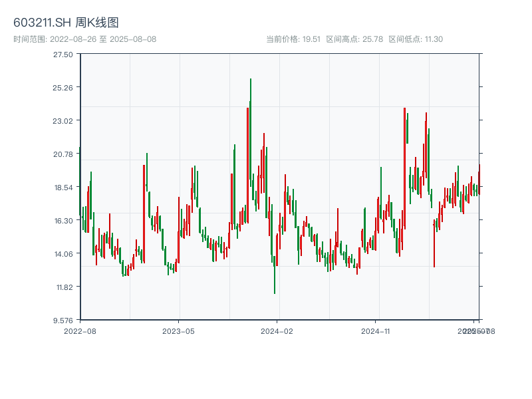This screenshot has height=399, width=532.
Task: Click the 20.78 y-axis tick label
Action: (x=63, y=154)
